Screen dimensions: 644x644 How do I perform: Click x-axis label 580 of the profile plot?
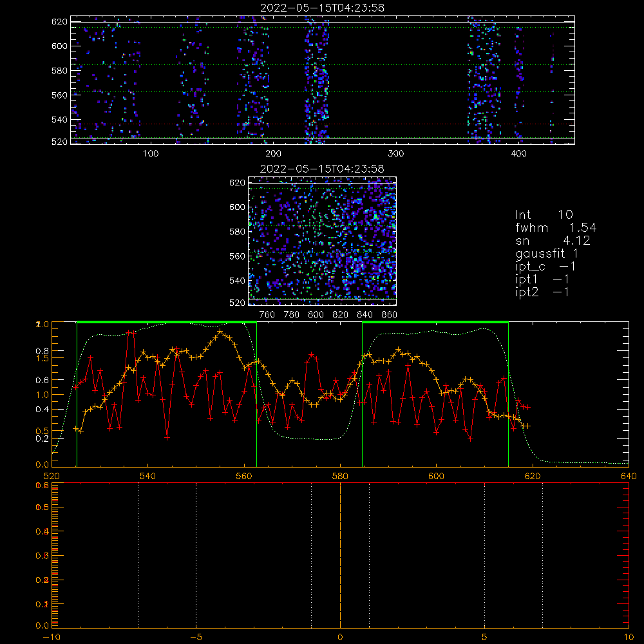pyautogui.click(x=340, y=477)
